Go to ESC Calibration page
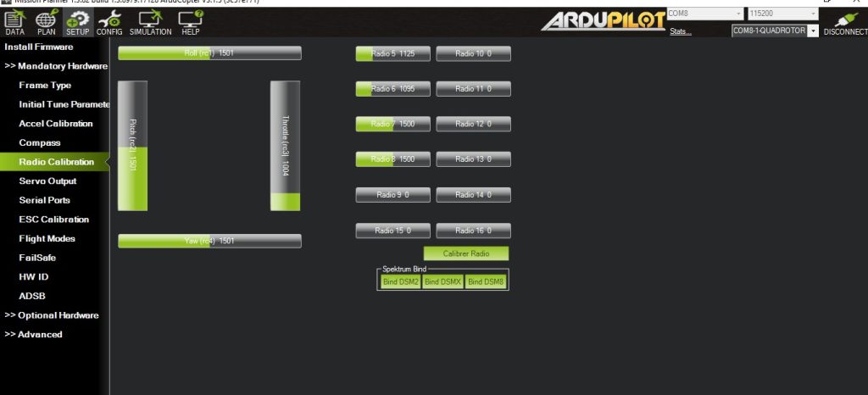This screenshot has width=868, height=395. 53,220
